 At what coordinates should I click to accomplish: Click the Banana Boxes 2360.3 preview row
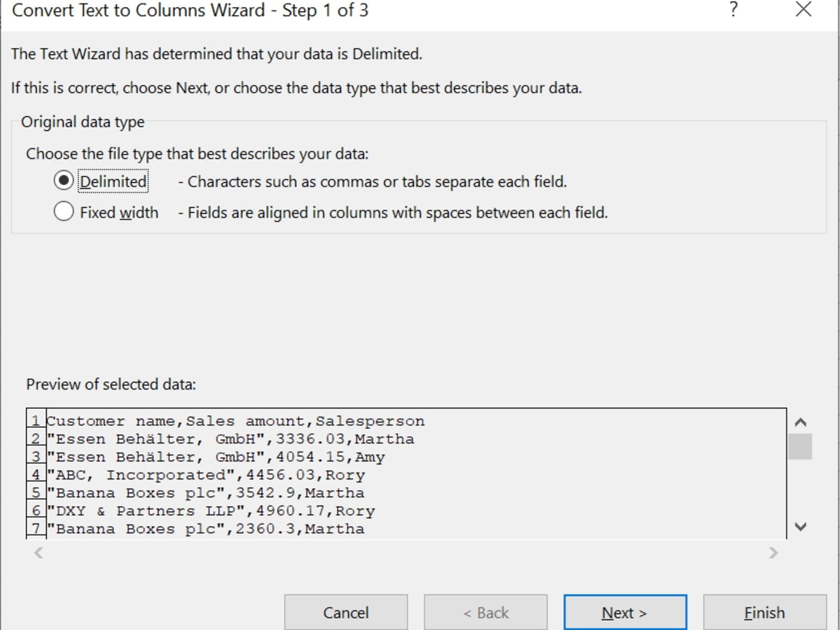(x=205, y=528)
